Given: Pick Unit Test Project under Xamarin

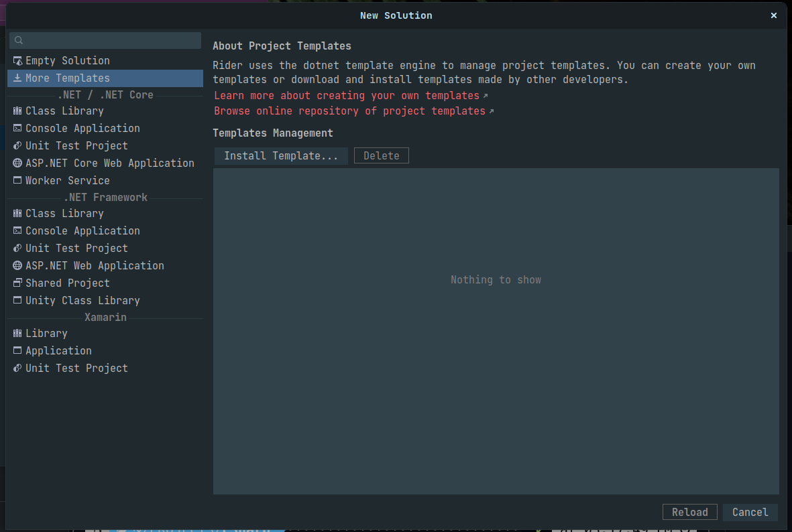Looking at the screenshot, I should [105, 368].
